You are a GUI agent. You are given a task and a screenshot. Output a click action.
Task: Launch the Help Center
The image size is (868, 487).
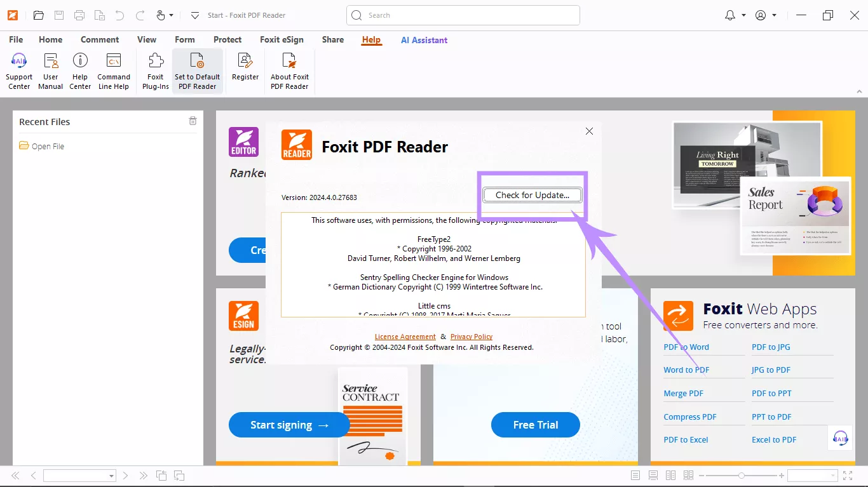pos(80,71)
